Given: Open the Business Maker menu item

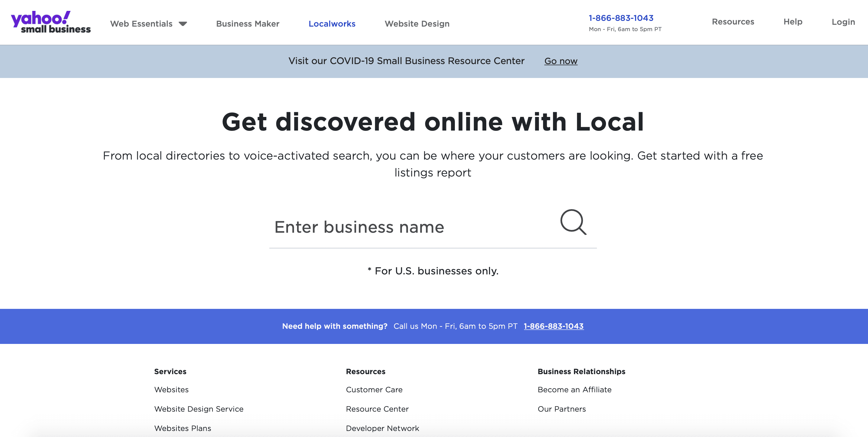Looking at the screenshot, I should [248, 24].
